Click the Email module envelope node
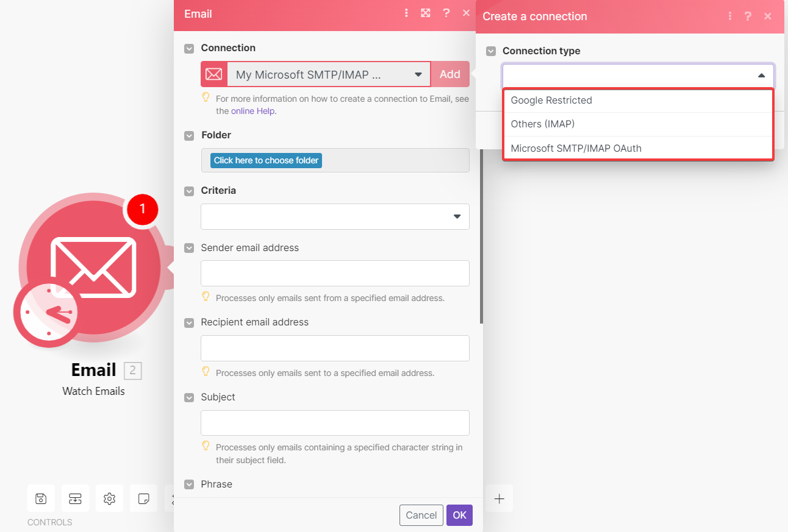The width and height of the screenshot is (788, 532). coord(93,267)
